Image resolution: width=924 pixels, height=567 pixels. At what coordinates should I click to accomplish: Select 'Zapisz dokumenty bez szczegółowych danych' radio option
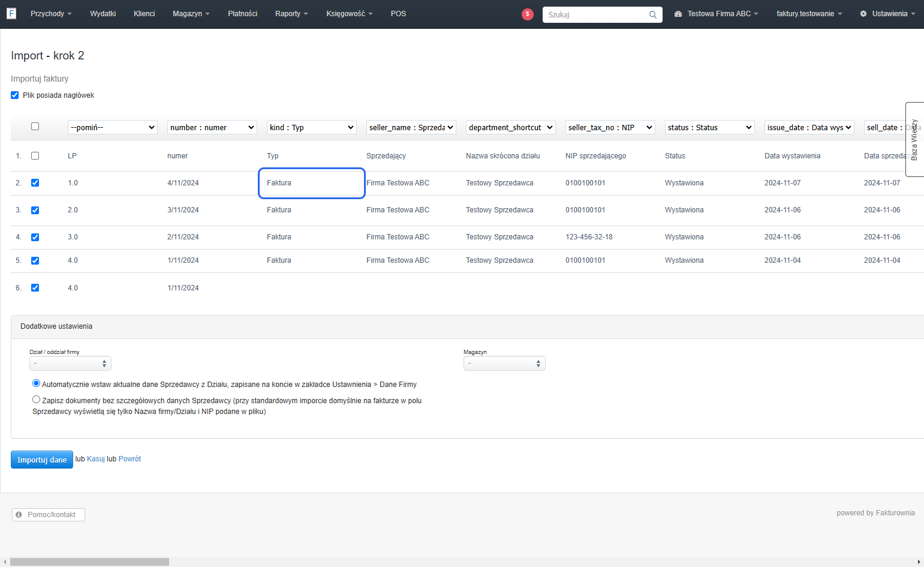point(37,400)
